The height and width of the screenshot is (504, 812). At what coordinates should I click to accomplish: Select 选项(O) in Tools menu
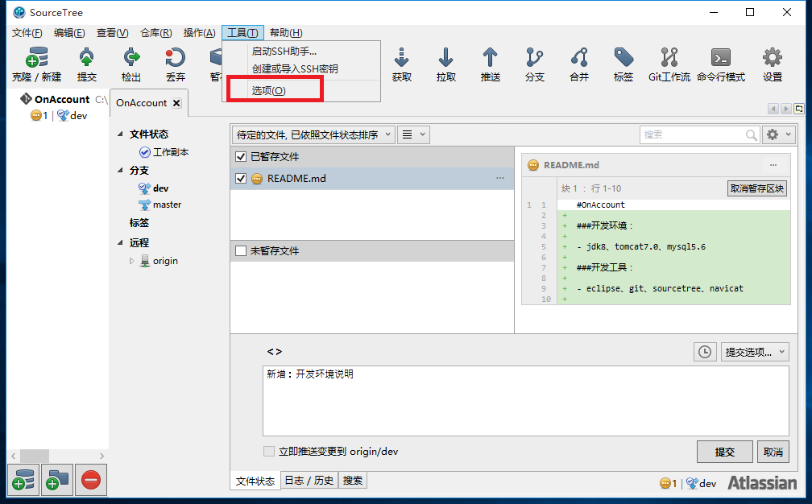[x=301, y=90]
